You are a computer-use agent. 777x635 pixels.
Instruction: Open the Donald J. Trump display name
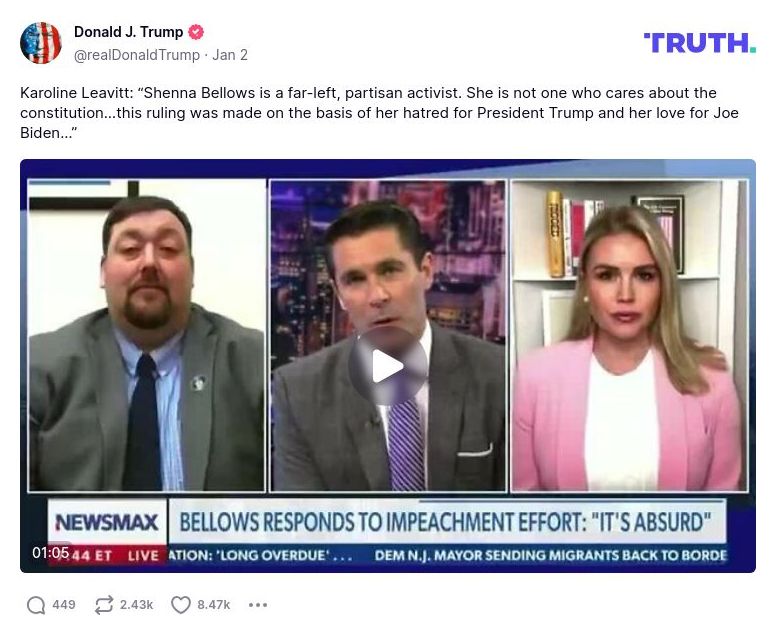tap(128, 32)
